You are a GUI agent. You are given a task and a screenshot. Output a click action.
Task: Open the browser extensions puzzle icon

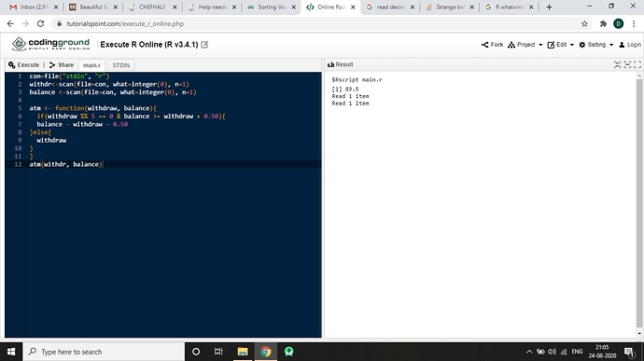pyautogui.click(x=603, y=24)
